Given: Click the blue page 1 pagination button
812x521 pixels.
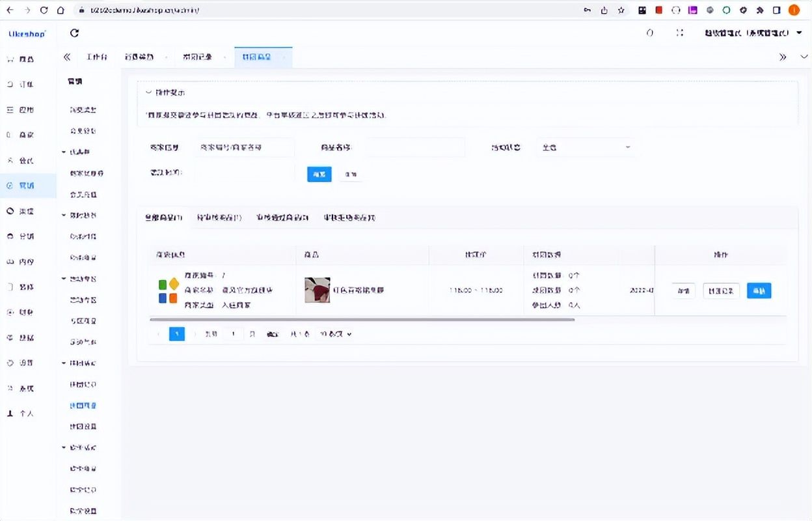Looking at the screenshot, I should [x=177, y=334].
